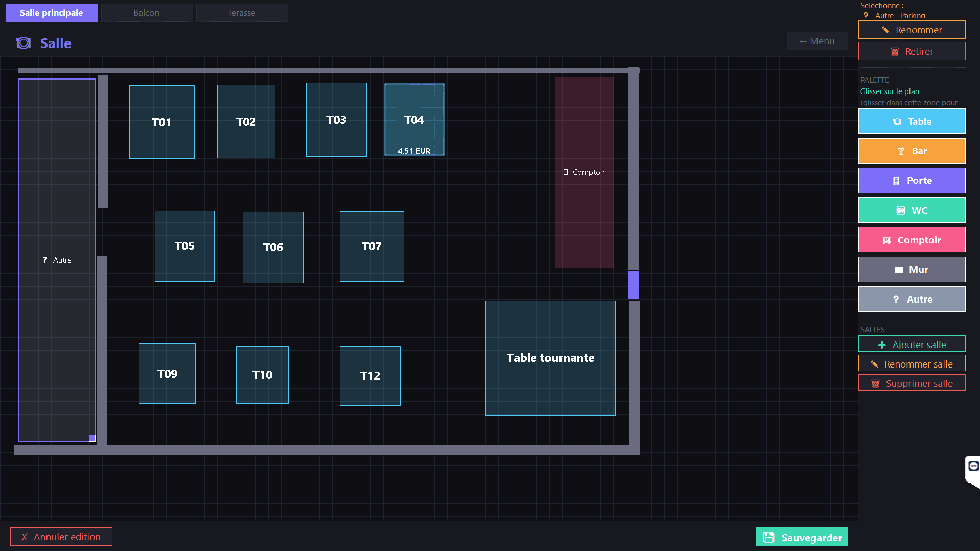Select the Table tournante element

pyautogui.click(x=550, y=358)
